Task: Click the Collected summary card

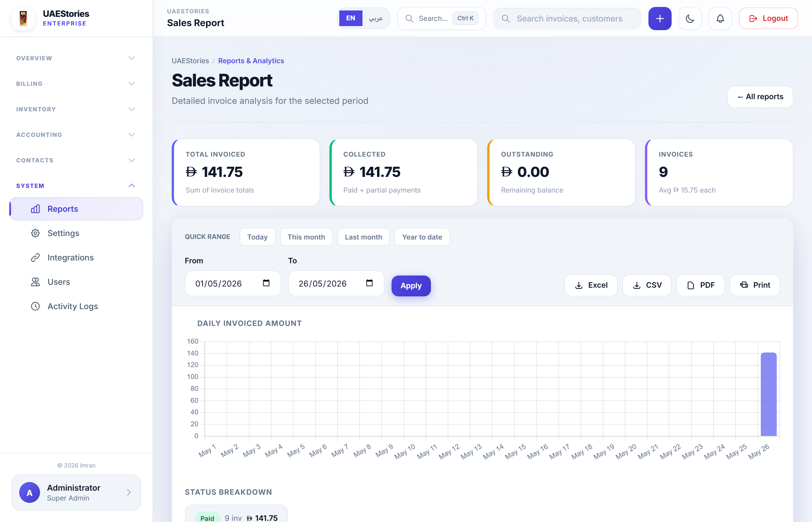Action: (404, 172)
